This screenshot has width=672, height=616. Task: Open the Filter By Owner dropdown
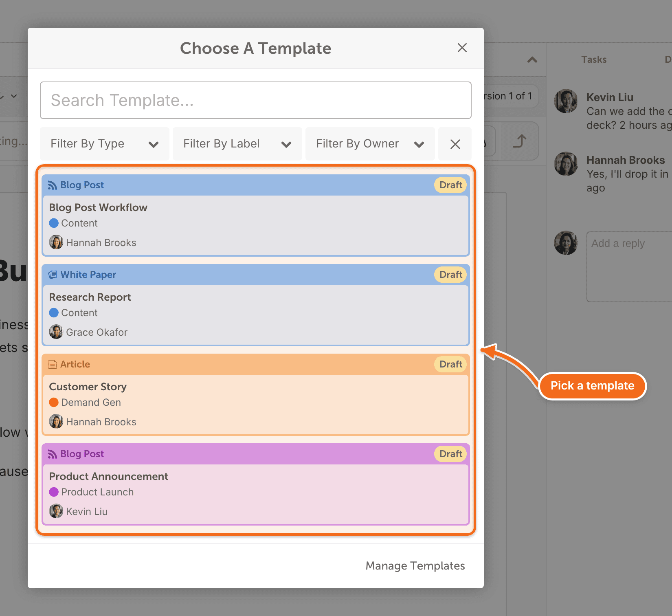[370, 144]
